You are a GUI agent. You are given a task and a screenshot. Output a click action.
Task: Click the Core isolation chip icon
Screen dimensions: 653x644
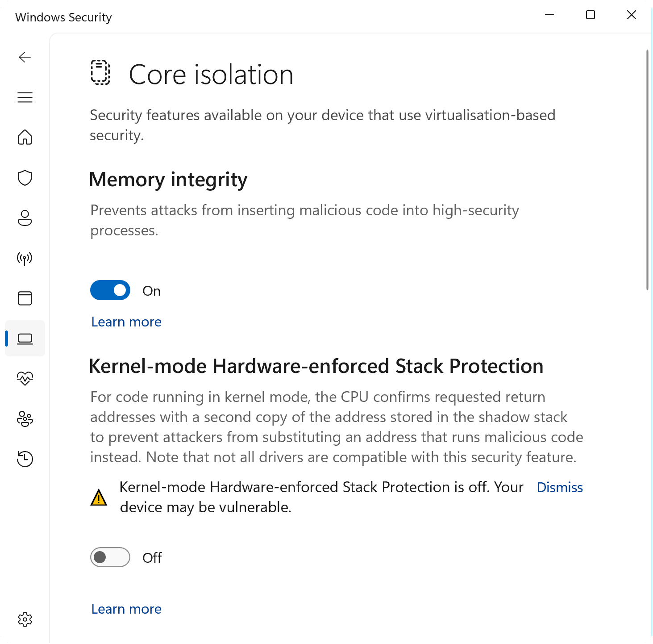click(100, 72)
